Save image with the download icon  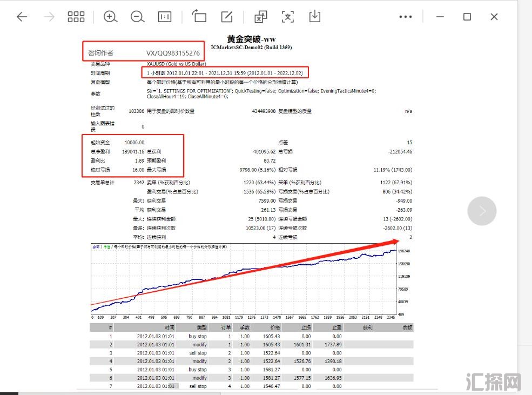click(x=315, y=17)
